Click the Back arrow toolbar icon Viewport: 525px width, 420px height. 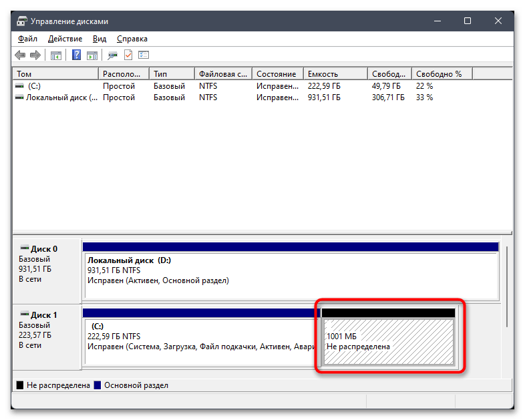tap(21, 55)
